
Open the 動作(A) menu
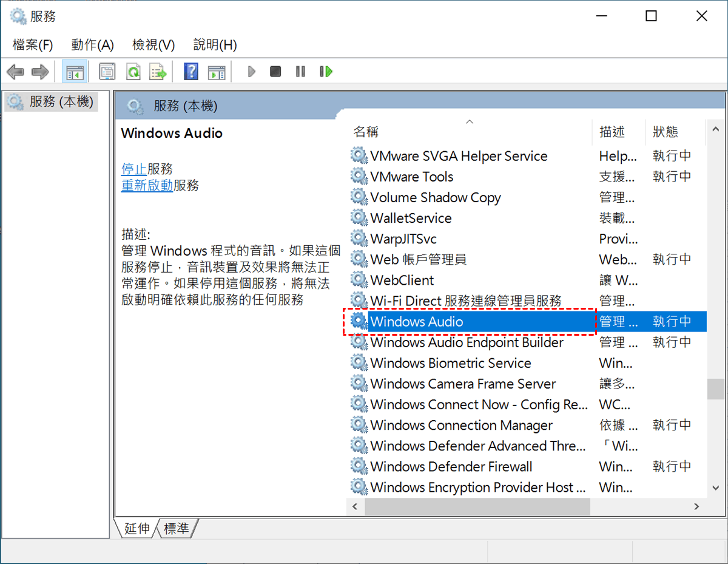pos(92,45)
